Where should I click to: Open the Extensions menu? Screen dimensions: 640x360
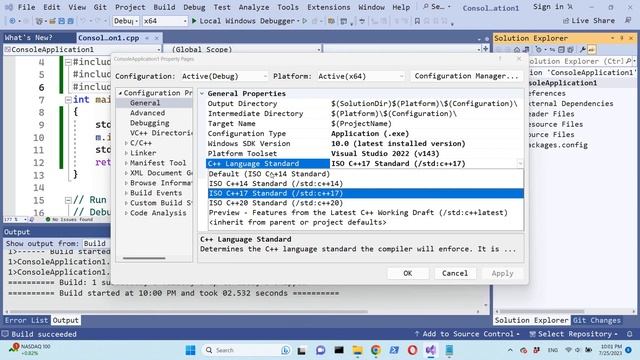[x=328, y=7]
